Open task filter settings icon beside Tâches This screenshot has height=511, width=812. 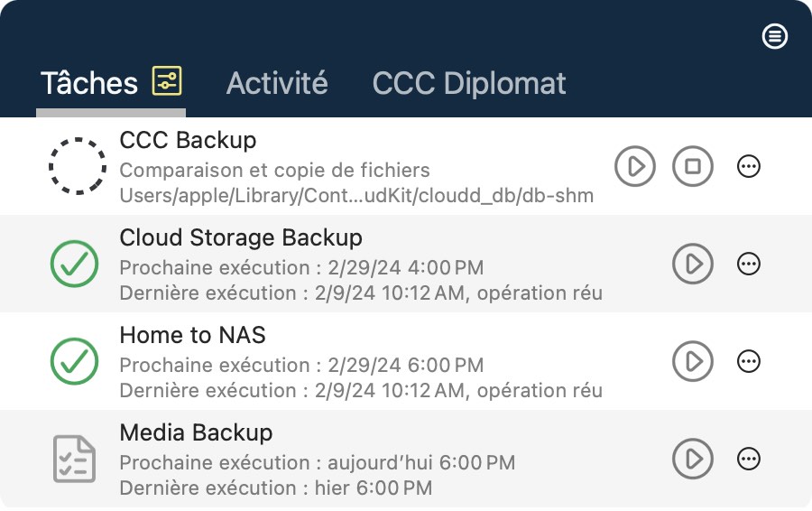pos(167,81)
